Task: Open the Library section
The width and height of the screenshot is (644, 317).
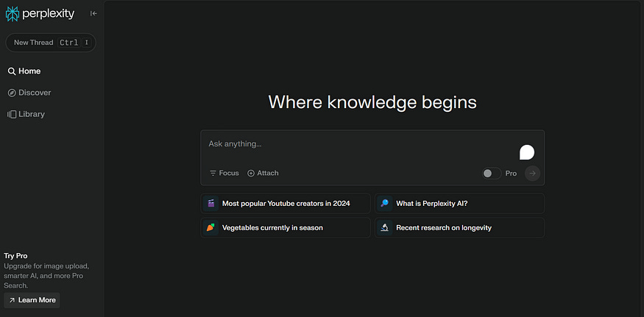Action: pos(26,114)
